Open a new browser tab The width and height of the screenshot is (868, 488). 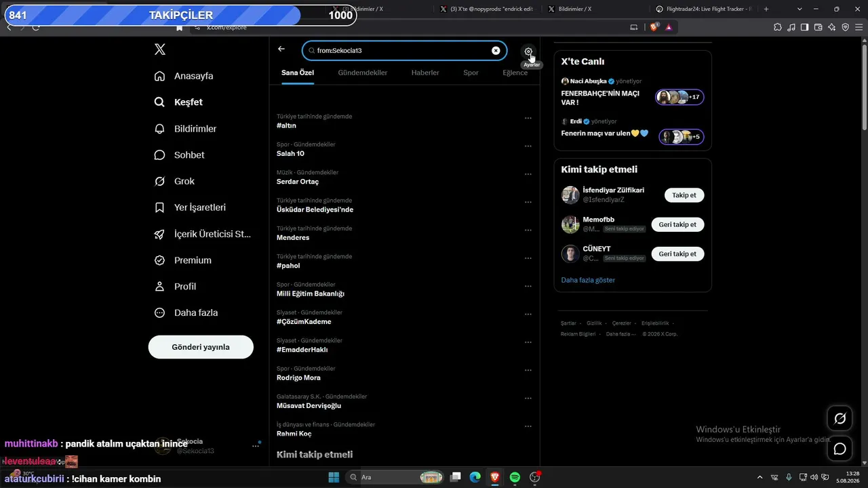pyautogui.click(x=766, y=9)
